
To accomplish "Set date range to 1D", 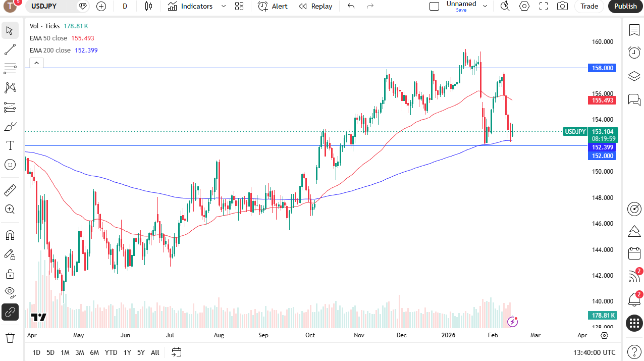I will (36, 352).
